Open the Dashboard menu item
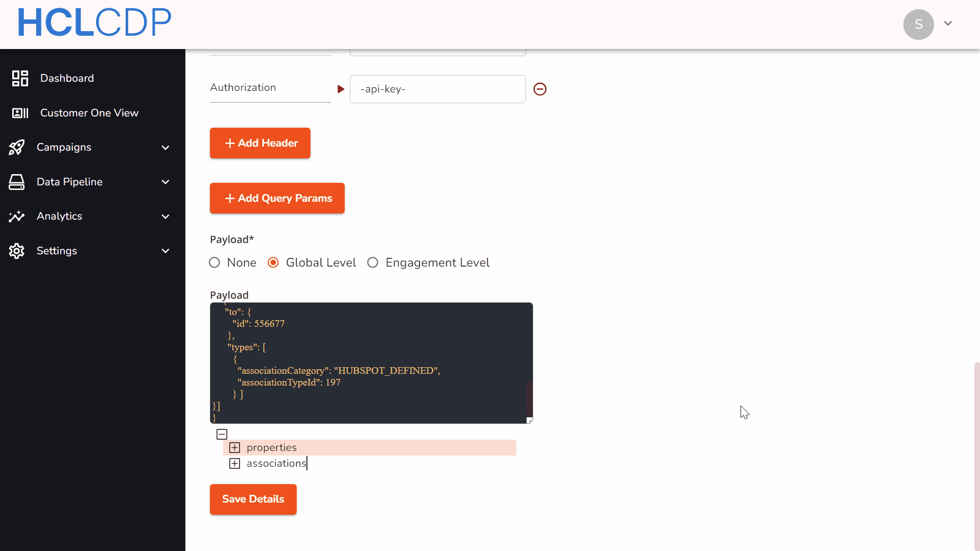Viewport: 980px width, 551px height. click(x=67, y=78)
